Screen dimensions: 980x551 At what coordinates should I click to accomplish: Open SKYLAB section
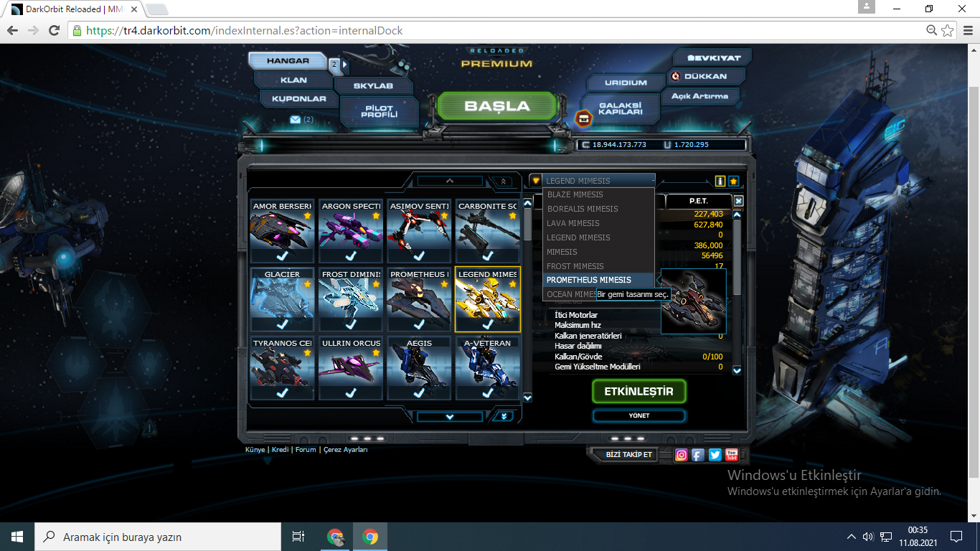pyautogui.click(x=373, y=86)
